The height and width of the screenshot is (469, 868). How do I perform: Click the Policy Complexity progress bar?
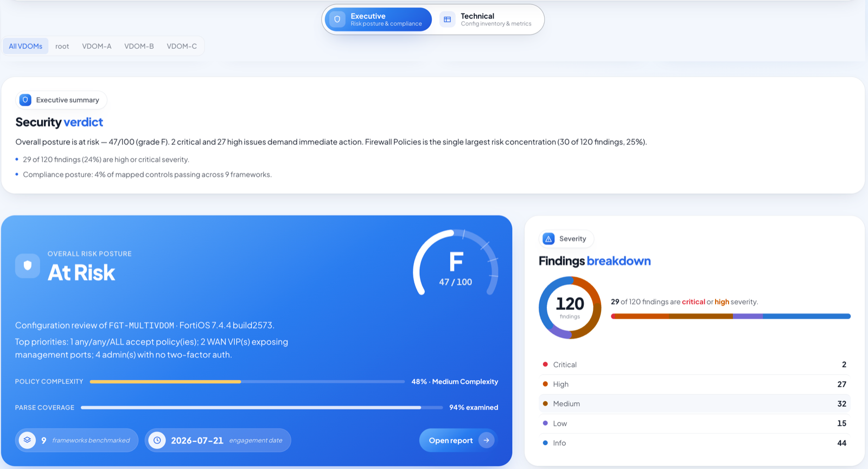[247, 382]
